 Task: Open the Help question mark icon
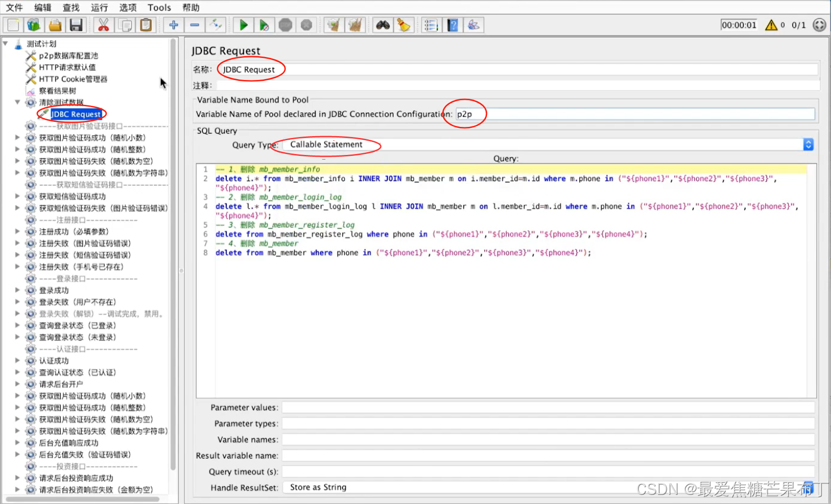(x=453, y=25)
